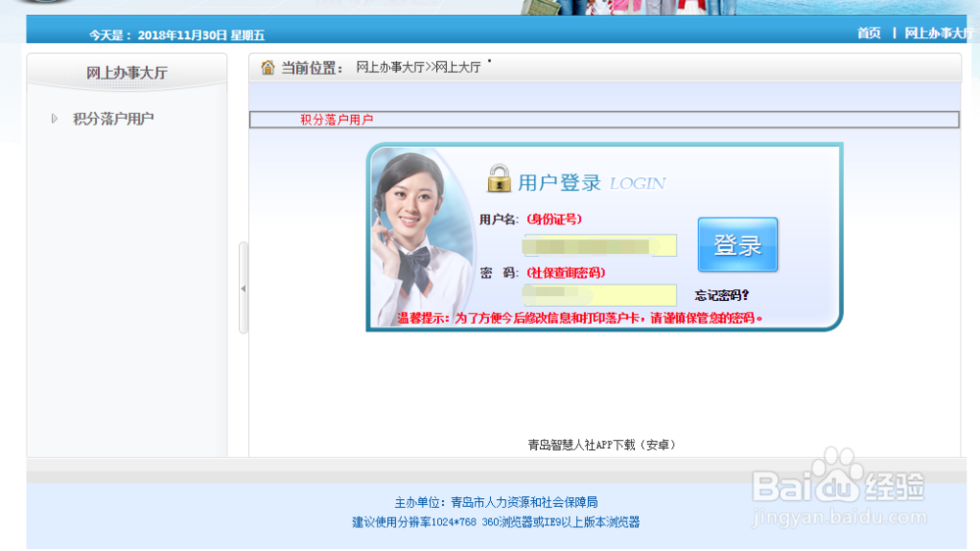Click the 用户名 ID number input field
The image size is (980, 551).
[600, 245]
